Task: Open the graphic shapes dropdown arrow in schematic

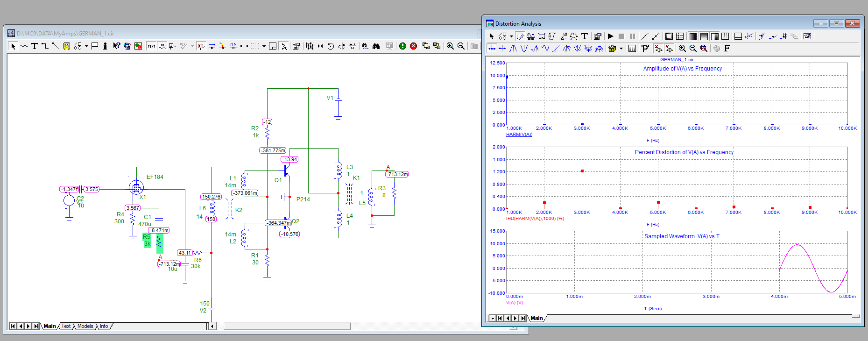Action: [86, 46]
